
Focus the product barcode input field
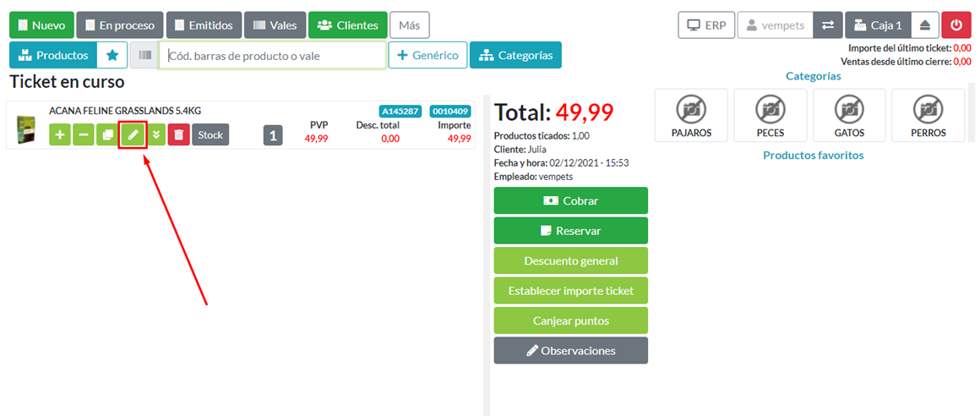coord(273,56)
